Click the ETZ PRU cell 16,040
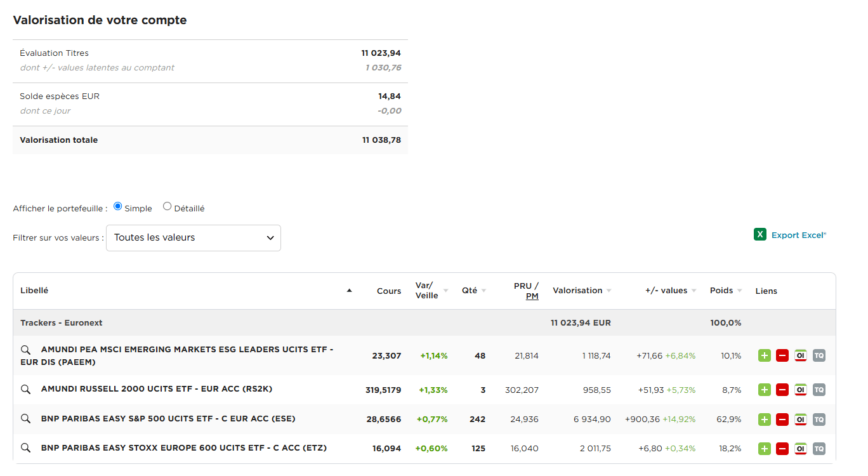 (x=525, y=449)
